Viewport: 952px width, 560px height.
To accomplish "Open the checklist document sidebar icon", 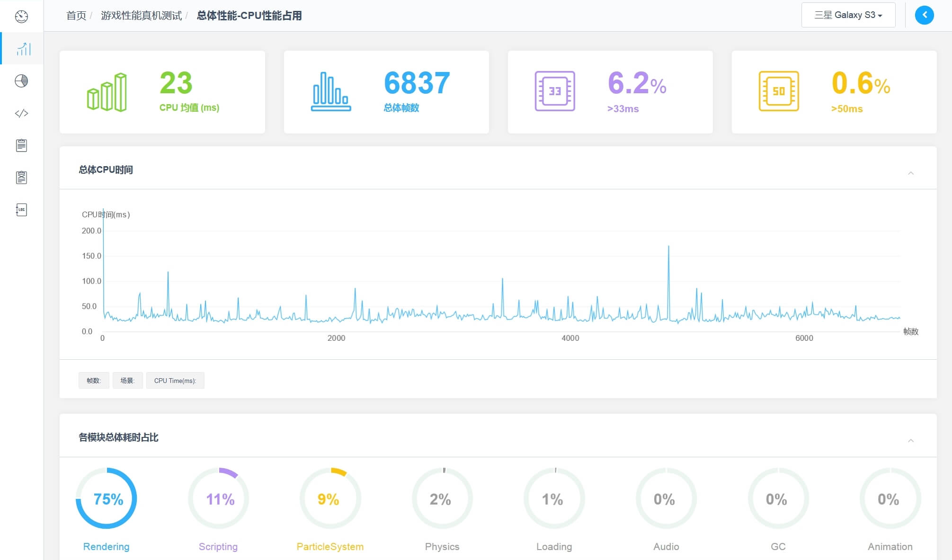I will pos(21,178).
